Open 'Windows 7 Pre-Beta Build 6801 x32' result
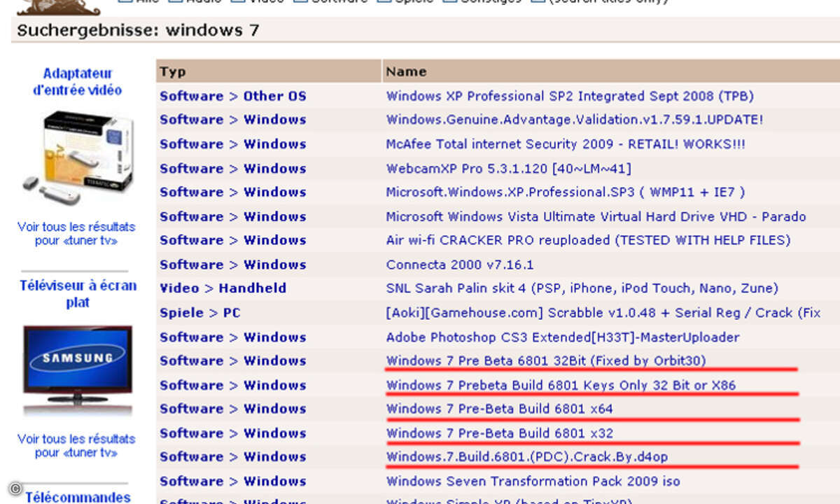Screen dimensions: 840x504 pos(499,433)
